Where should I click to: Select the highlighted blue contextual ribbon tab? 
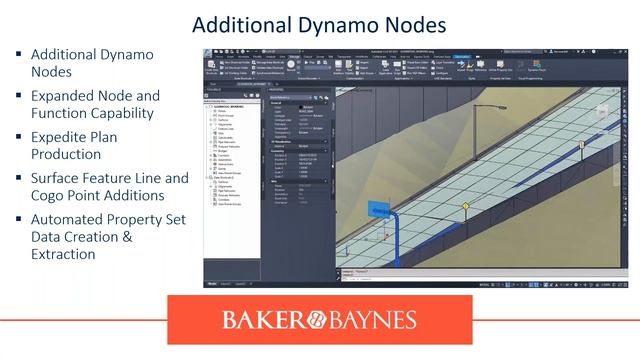coord(462,57)
